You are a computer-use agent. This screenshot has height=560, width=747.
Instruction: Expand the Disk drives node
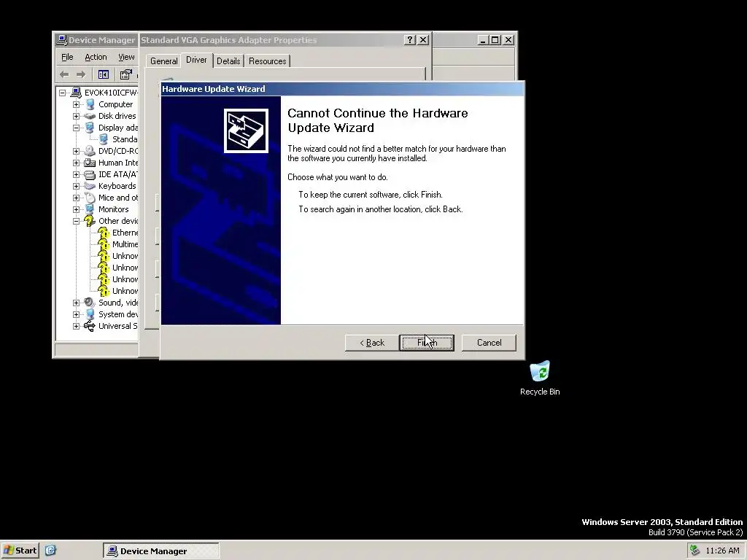[76, 116]
